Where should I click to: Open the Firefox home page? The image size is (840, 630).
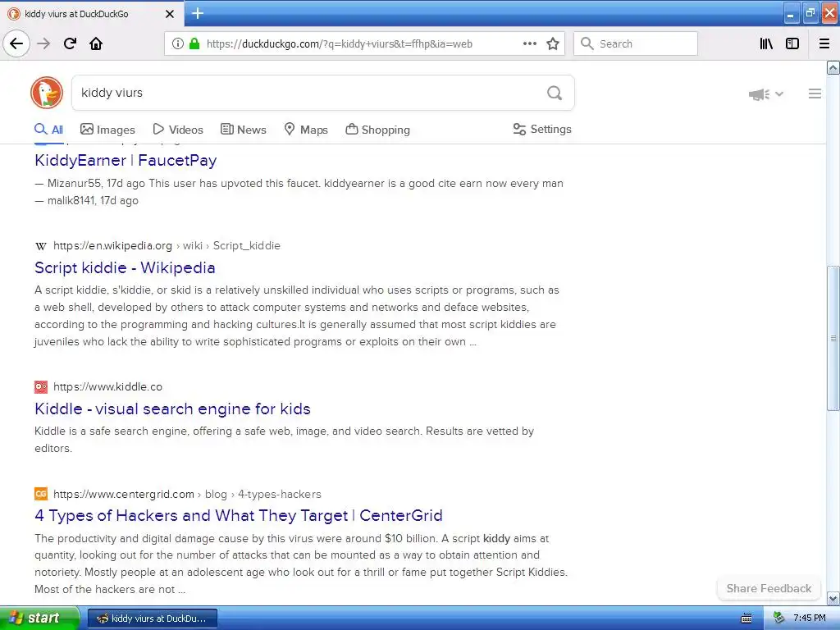96,44
